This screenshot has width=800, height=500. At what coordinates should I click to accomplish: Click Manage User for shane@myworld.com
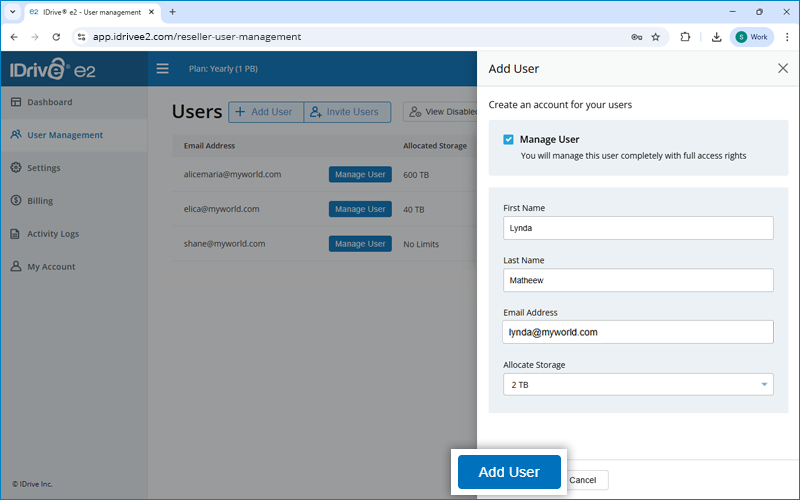pos(360,244)
